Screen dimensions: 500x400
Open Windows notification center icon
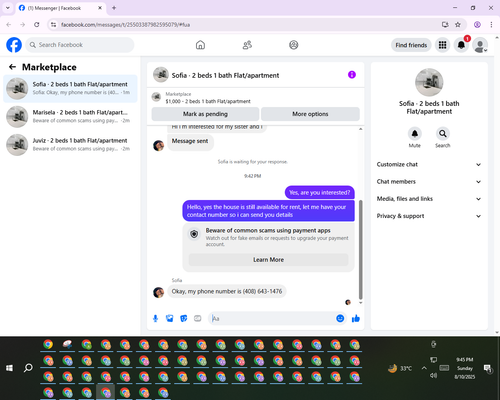[x=488, y=368]
